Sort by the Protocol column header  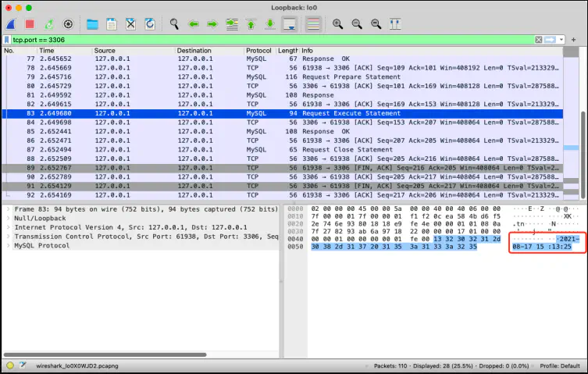click(258, 51)
